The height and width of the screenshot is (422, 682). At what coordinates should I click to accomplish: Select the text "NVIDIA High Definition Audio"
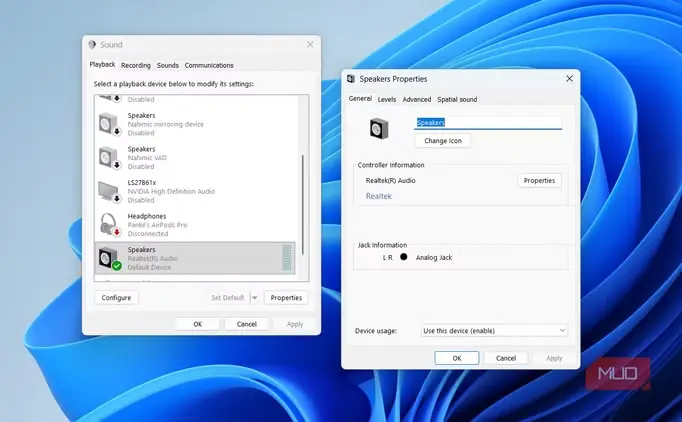click(x=171, y=191)
